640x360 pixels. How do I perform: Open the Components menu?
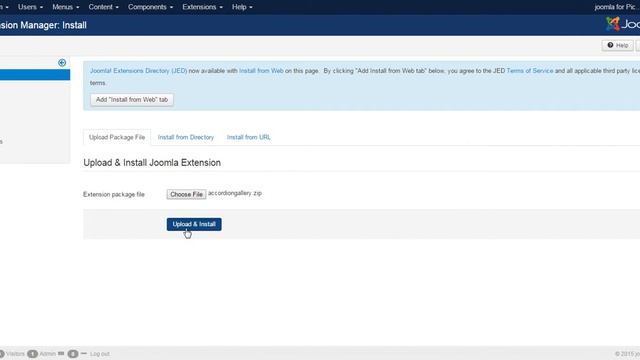150,7
